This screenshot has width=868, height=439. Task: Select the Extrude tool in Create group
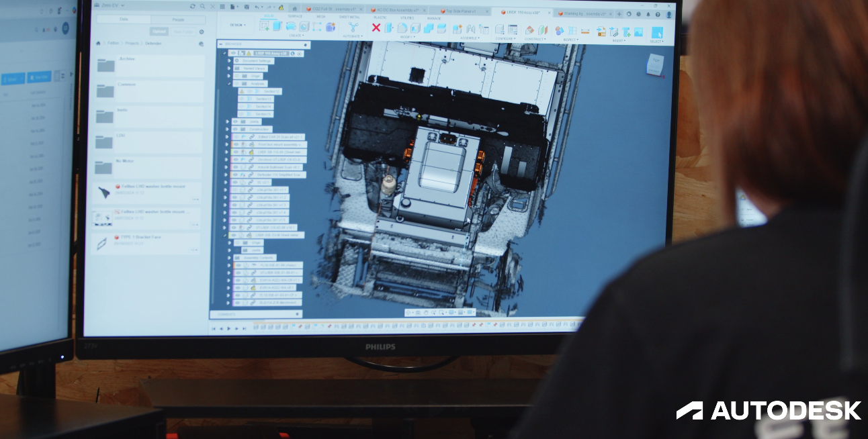277,26
